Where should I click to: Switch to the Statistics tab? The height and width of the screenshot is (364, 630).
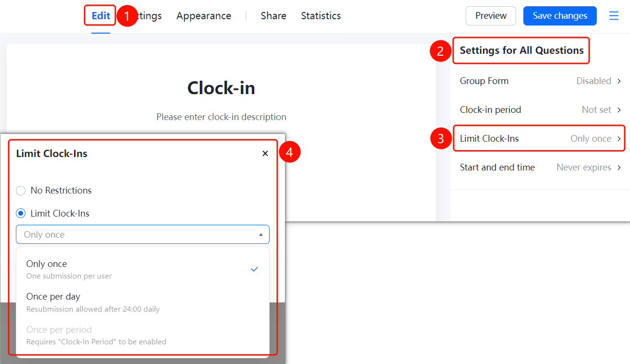coord(321,16)
